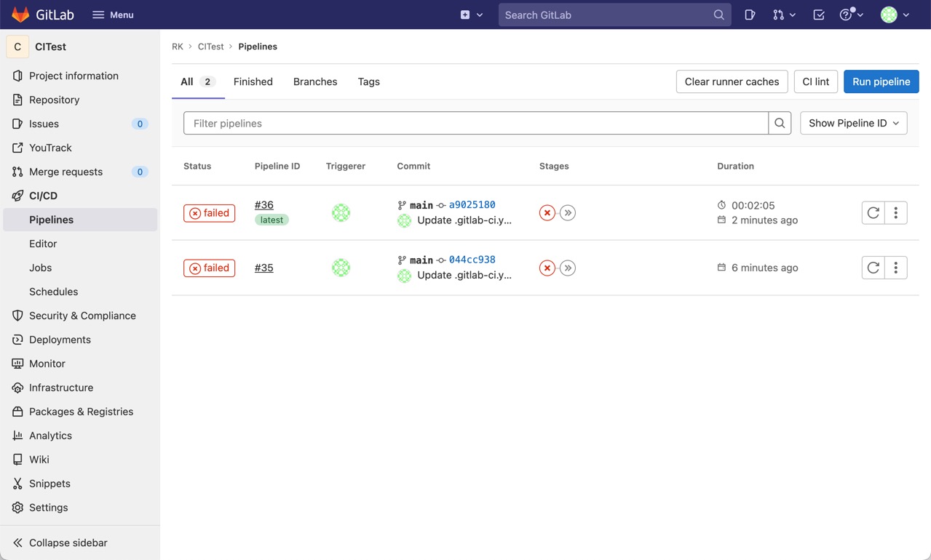Open Security & Compliance in the sidebar
This screenshot has width=931, height=560.
[80, 316]
